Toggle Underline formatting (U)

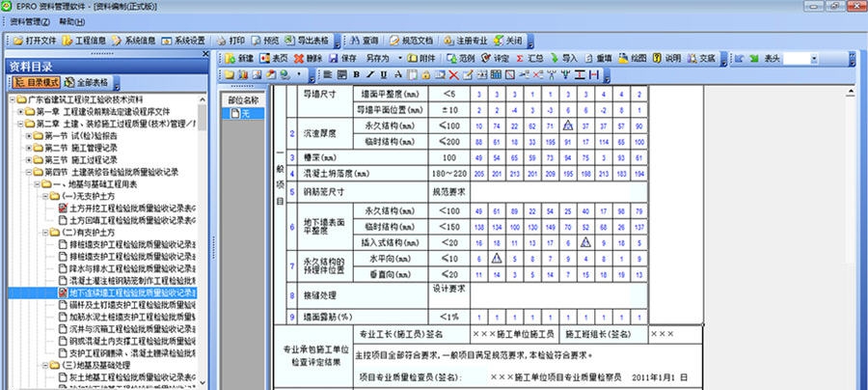click(x=384, y=74)
